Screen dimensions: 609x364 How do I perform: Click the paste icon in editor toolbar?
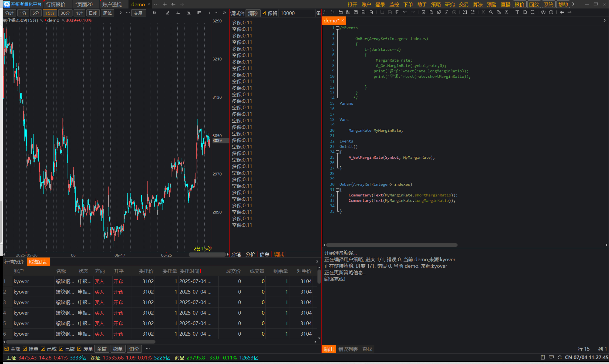coord(397,12)
